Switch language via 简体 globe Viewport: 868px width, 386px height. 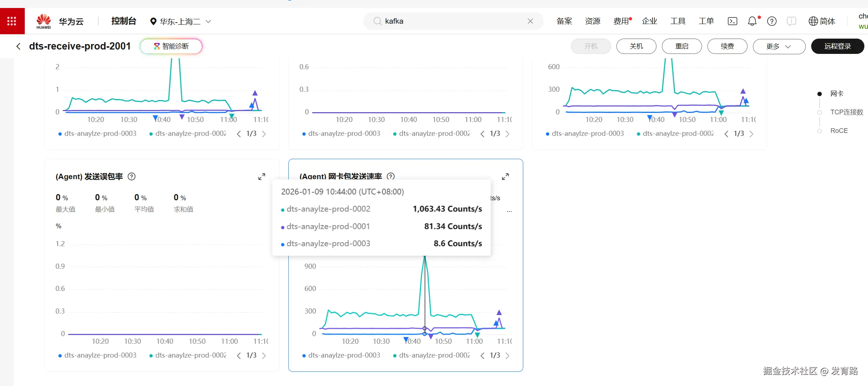pyautogui.click(x=822, y=21)
